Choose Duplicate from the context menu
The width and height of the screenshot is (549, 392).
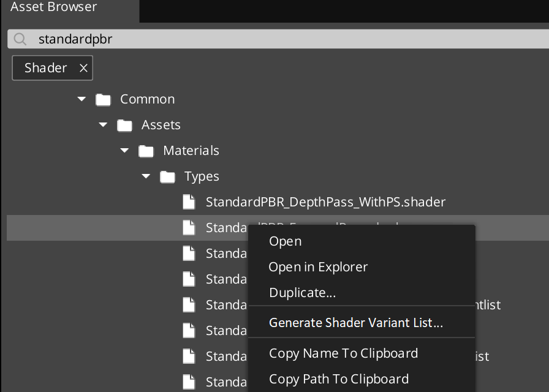301,292
